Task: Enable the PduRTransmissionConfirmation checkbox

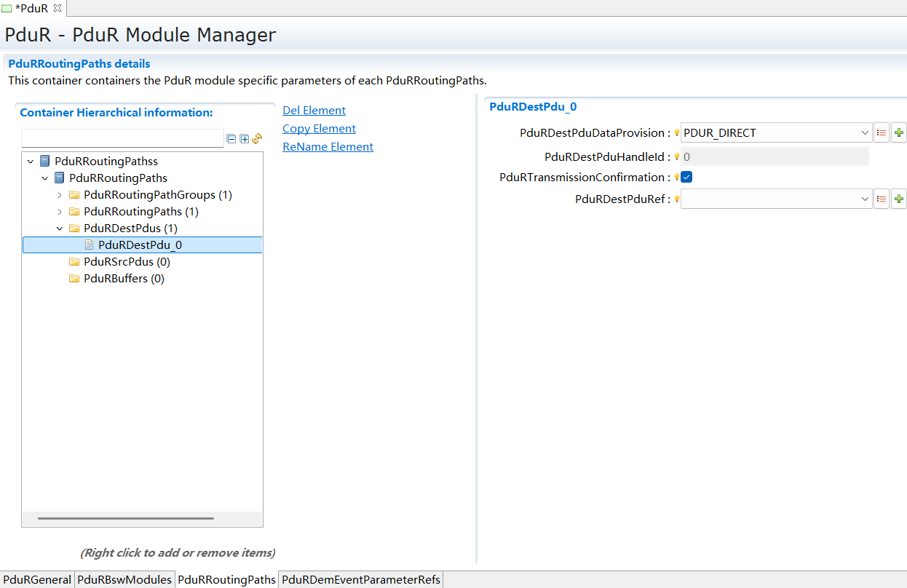Action: (686, 177)
